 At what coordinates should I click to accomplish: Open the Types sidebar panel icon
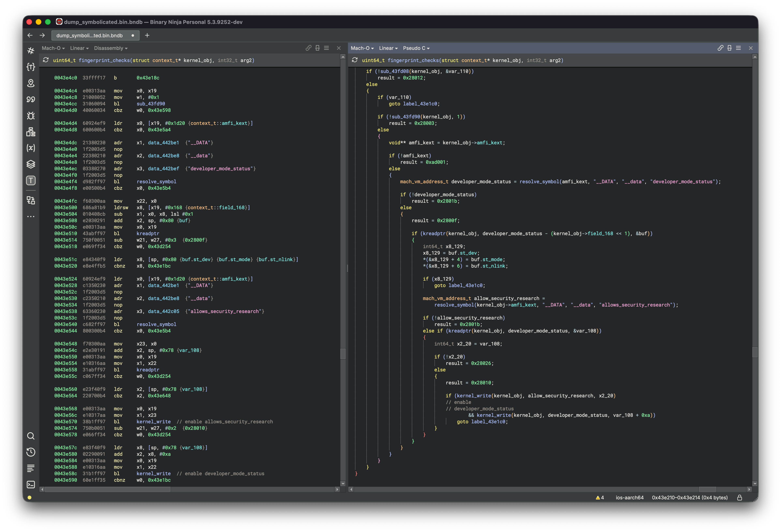(31, 67)
